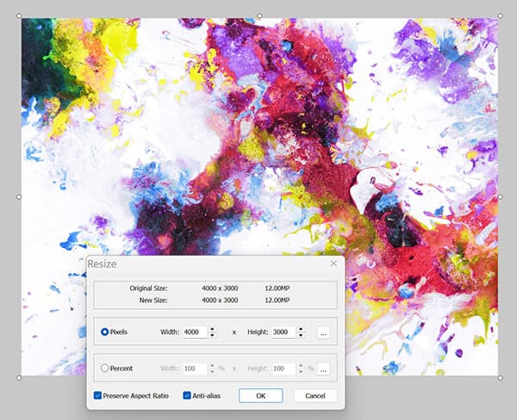
Task: Increase pixel Height with up arrow
Action: 301,329
